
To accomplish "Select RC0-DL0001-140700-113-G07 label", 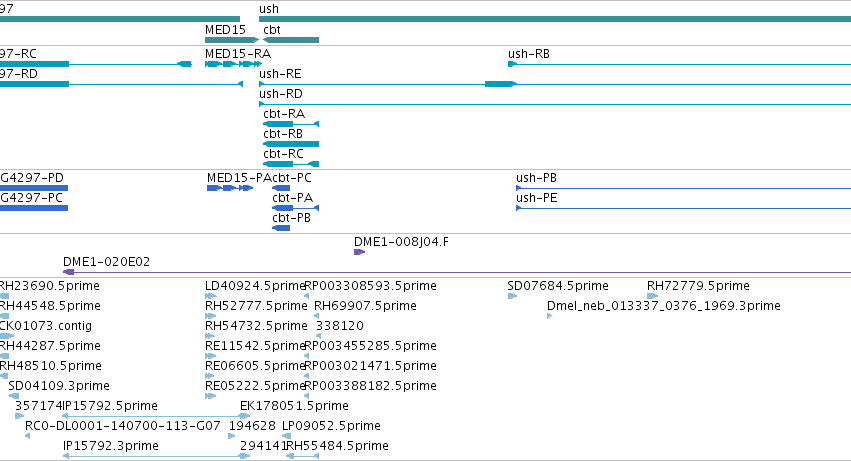I will point(123,426).
